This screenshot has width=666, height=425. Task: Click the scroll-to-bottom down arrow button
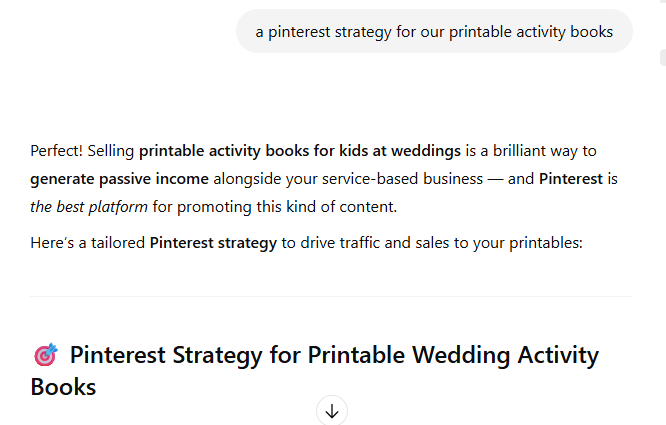(x=332, y=411)
